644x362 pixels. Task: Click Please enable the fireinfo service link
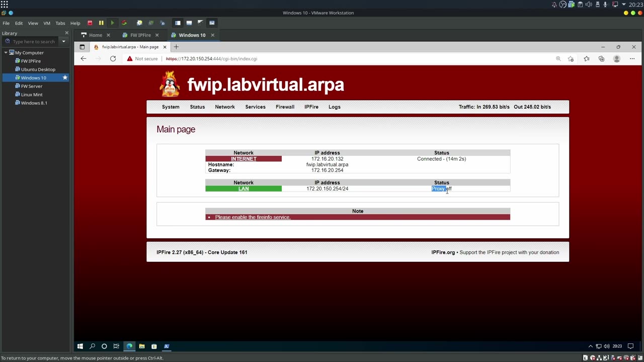pyautogui.click(x=253, y=217)
